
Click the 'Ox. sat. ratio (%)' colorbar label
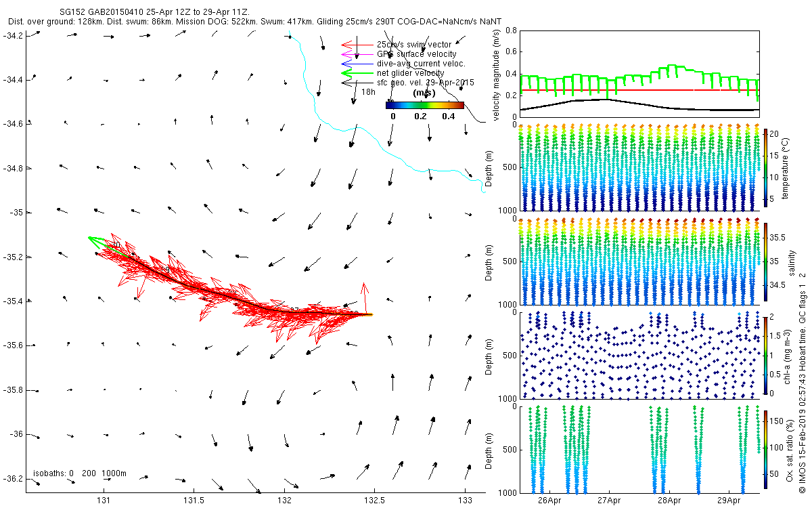pos(790,449)
